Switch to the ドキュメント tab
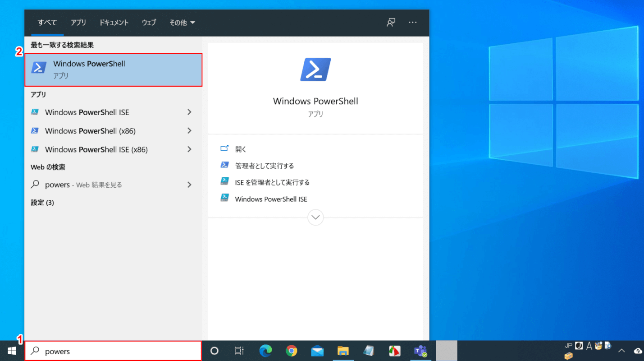 [114, 23]
